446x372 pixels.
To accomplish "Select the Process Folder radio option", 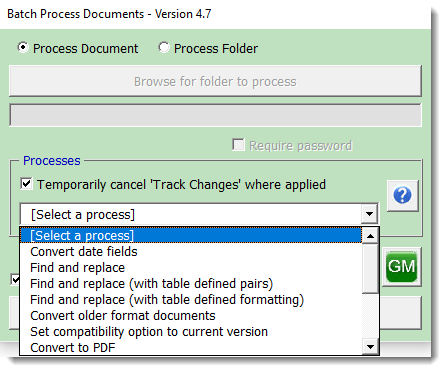I will pos(164,48).
